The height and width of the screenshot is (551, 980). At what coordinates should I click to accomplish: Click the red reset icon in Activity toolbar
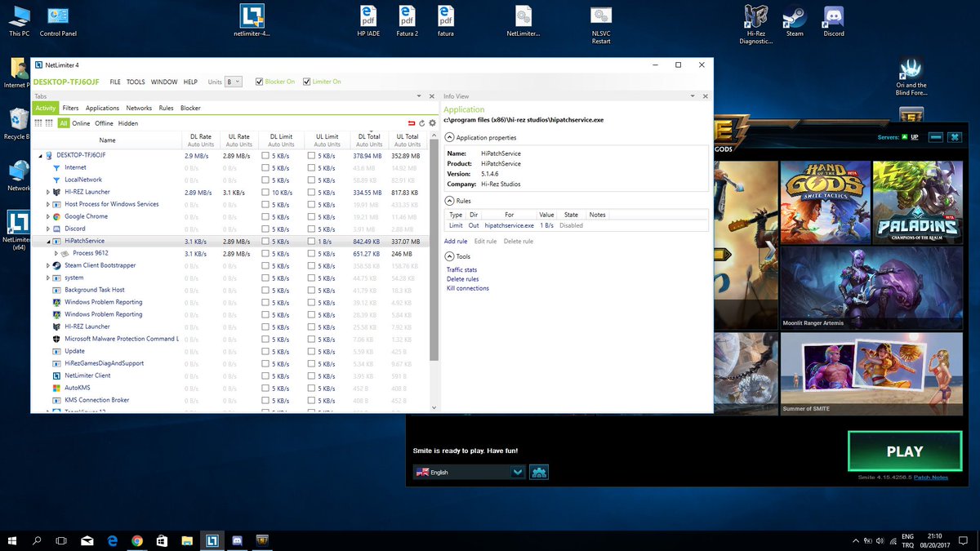412,123
